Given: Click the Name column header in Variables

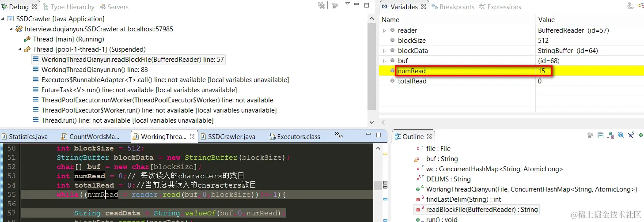Looking at the screenshot, I should [x=458, y=20].
